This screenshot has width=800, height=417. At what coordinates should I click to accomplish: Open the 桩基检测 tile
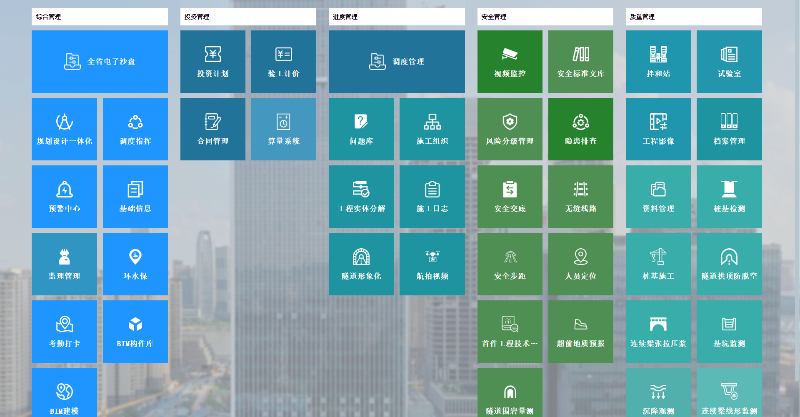coord(729,197)
